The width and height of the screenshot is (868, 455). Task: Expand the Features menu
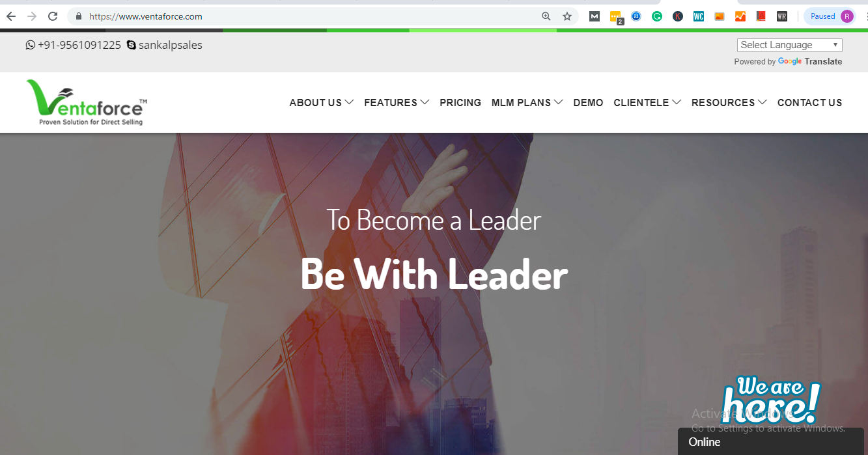(x=397, y=102)
